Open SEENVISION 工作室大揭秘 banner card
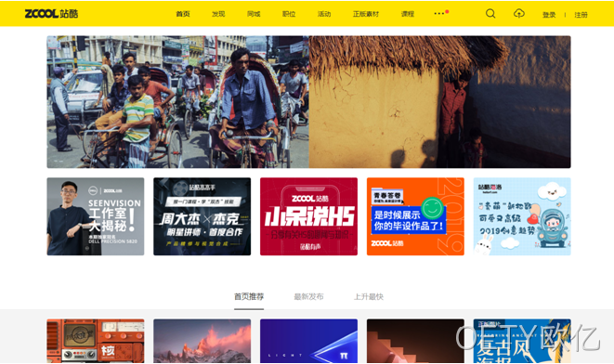This screenshot has width=614, height=364. [96, 216]
